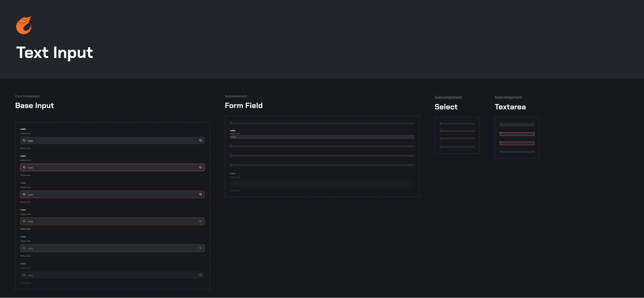Click left search icon in yellow warning Base Input
The height and width of the screenshot is (298, 644).
[24, 221]
